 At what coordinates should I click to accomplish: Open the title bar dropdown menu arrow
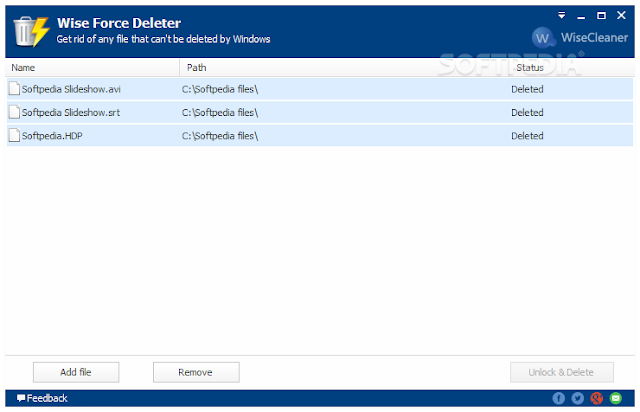562,16
